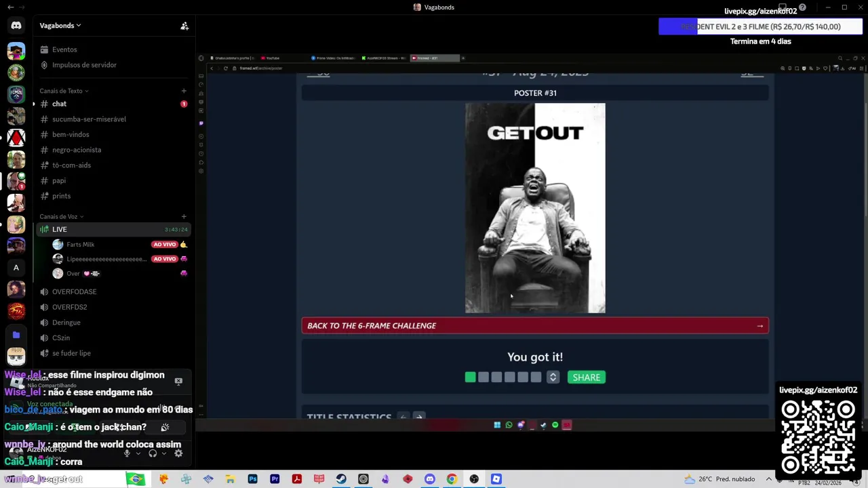Go to next title statistics arrow

(x=418, y=417)
